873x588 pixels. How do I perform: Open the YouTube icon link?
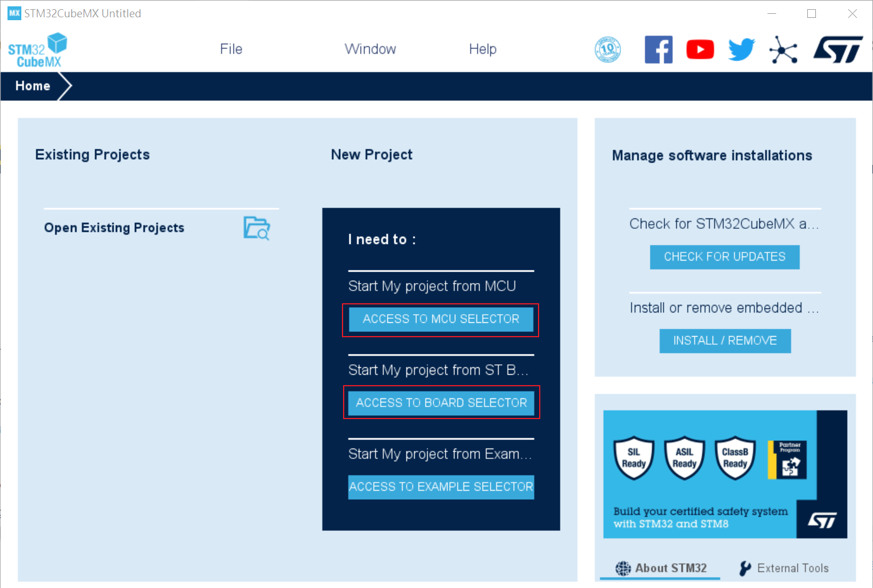[x=700, y=50]
